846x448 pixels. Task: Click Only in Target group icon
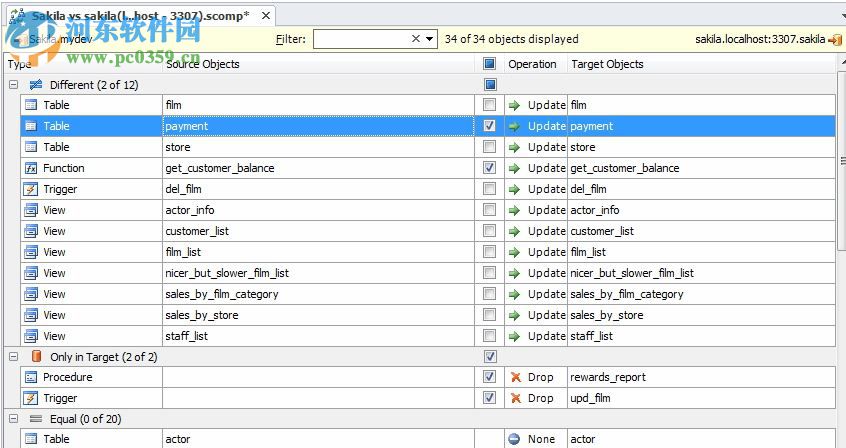tap(36, 356)
